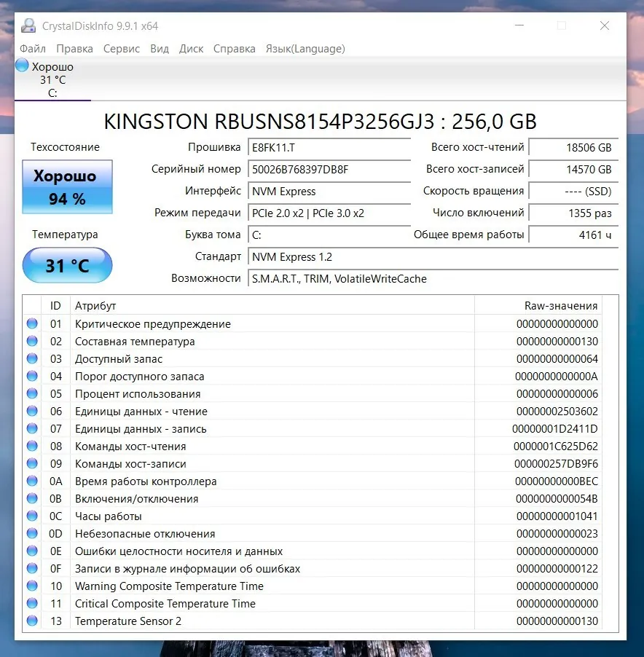Open the Язык(Language) menu
Image resolution: width=644 pixels, height=657 pixels.
tap(305, 49)
